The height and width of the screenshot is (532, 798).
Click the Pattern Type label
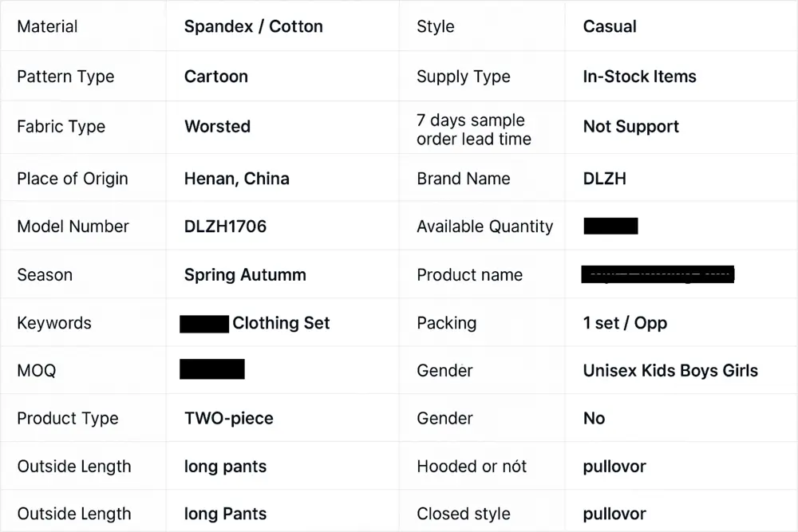[65, 77]
